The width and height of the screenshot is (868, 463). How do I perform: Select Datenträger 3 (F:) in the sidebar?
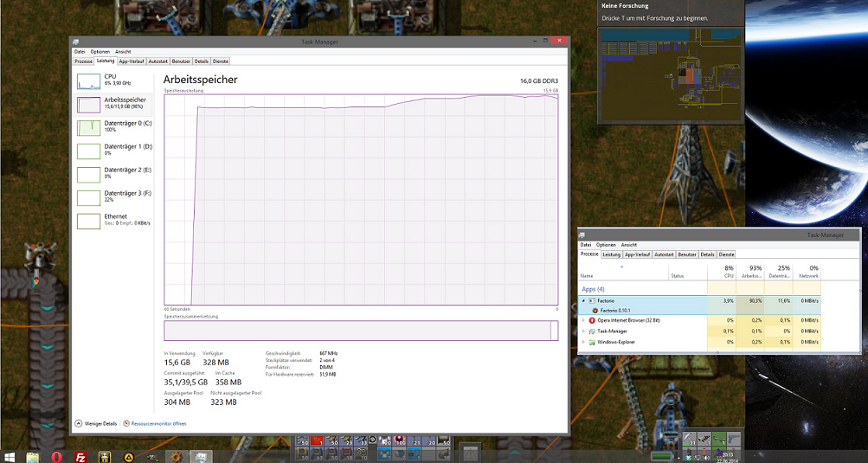pyautogui.click(x=114, y=196)
